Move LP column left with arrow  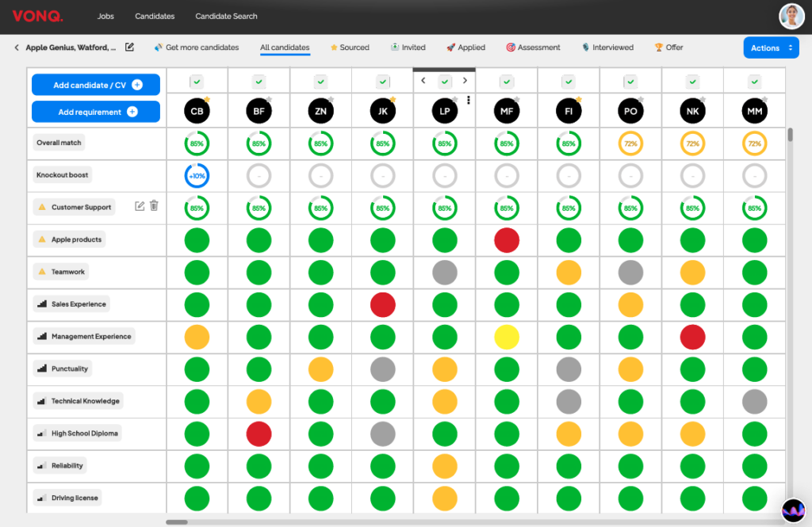pos(423,80)
